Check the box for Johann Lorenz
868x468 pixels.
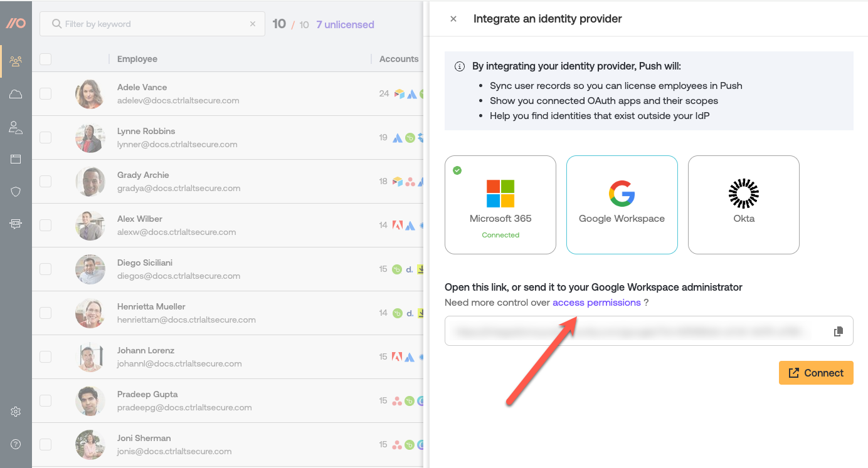click(45, 357)
